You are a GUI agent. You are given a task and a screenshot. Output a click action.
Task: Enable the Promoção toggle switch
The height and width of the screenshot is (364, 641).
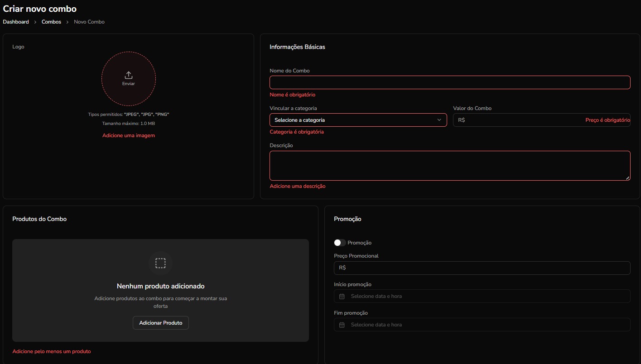(x=340, y=243)
